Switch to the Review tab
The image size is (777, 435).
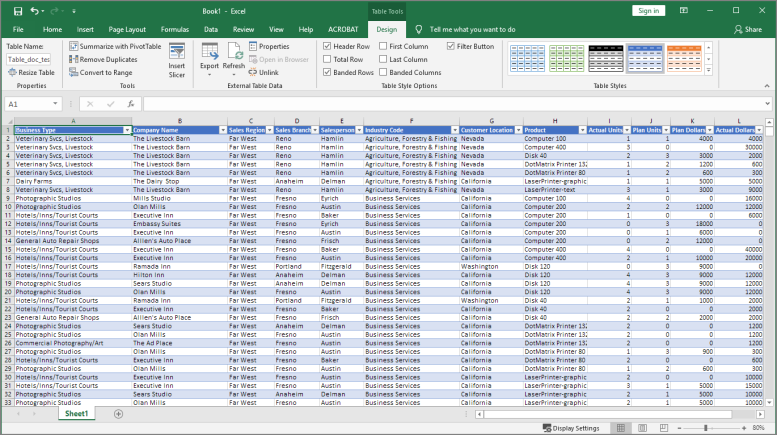coord(243,29)
